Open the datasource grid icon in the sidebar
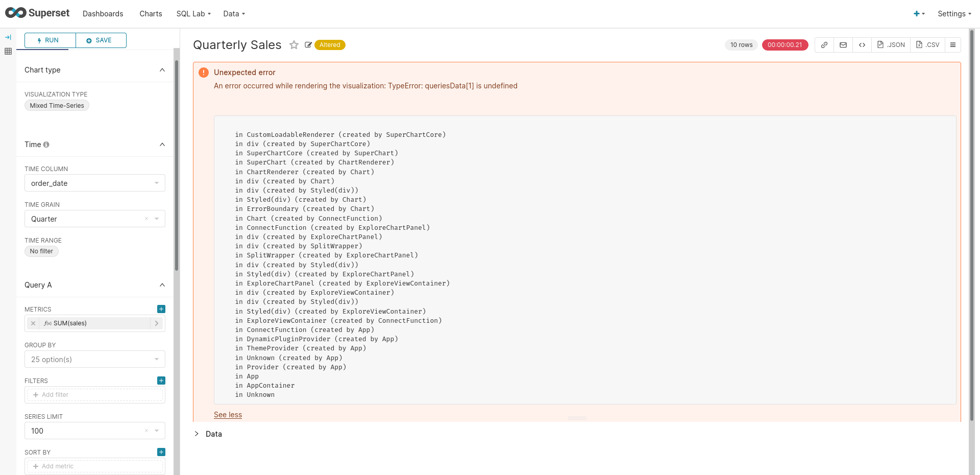Screen dimensions: 980x475 [x=8, y=51]
